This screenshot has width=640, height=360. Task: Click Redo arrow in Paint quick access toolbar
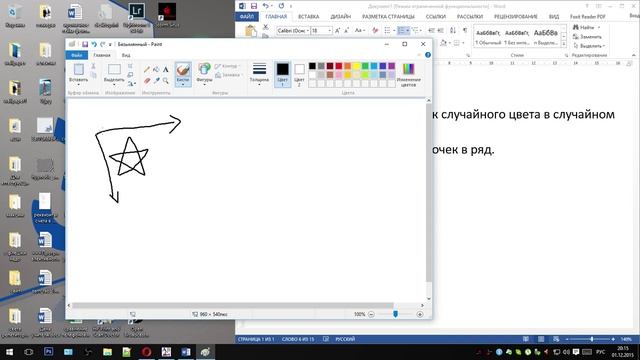click(102, 44)
